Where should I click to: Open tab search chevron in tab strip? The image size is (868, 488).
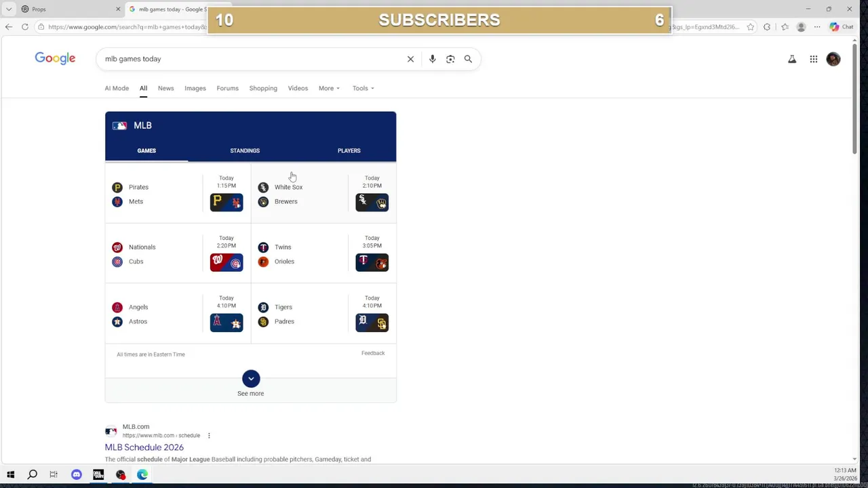click(9, 9)
